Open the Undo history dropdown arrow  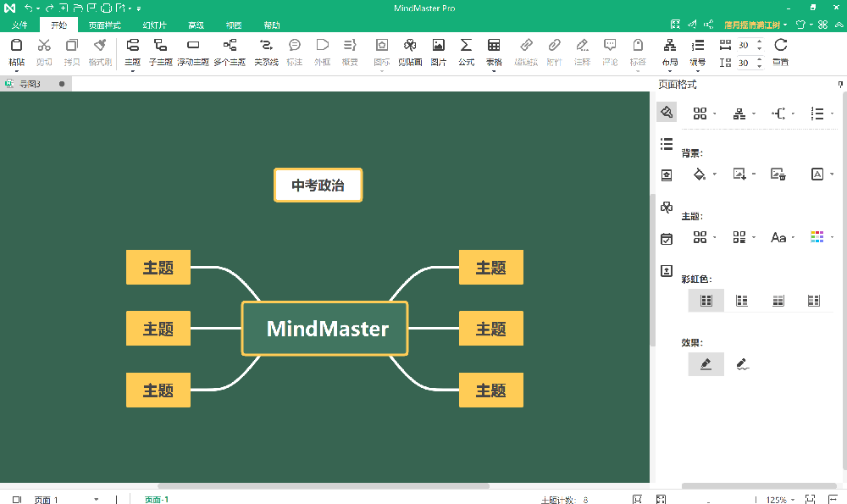(x=38, y=8)
